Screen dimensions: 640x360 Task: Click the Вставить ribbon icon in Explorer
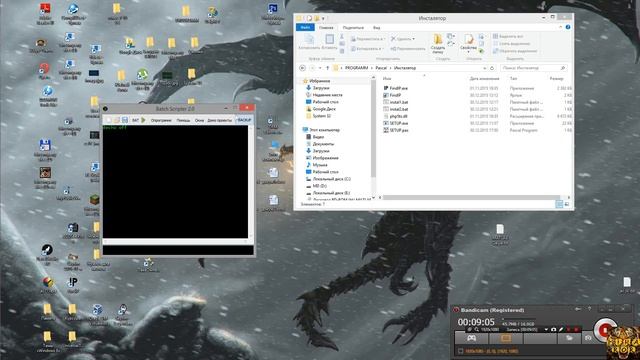point(329,42)
